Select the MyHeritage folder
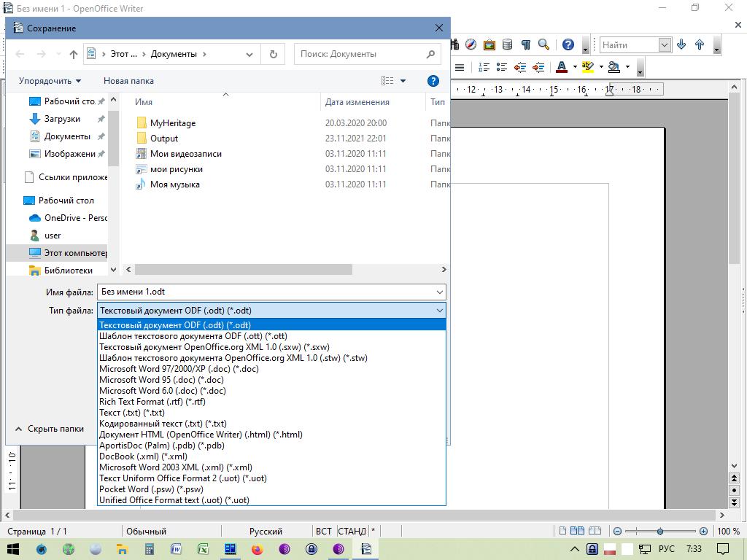The height and width of the screenshot is (560, 747). [173, 122]
